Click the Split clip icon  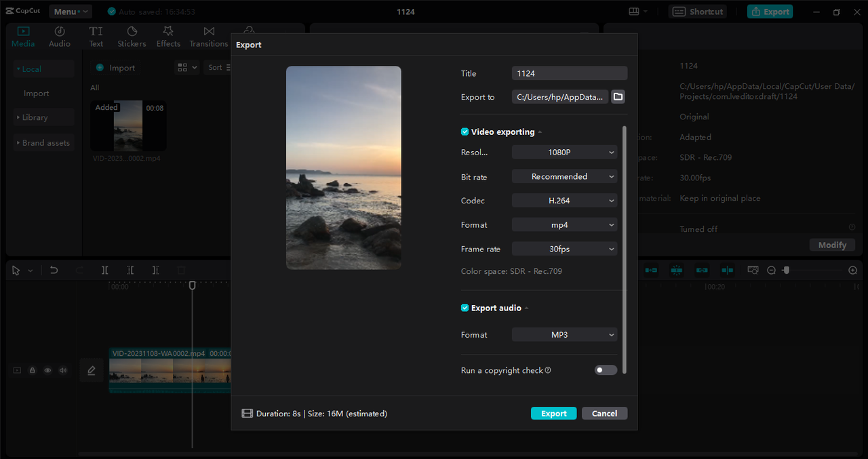coord(105,271)
